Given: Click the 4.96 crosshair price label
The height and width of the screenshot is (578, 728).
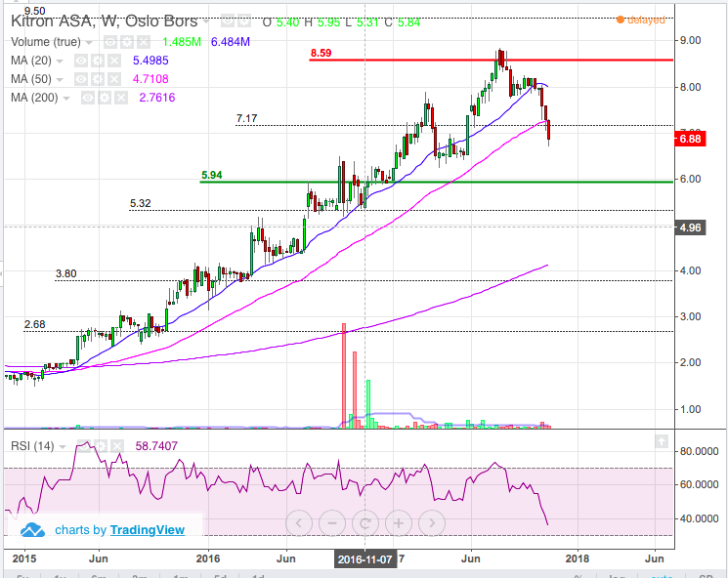Looking at the screenshot, I should 690,227.
